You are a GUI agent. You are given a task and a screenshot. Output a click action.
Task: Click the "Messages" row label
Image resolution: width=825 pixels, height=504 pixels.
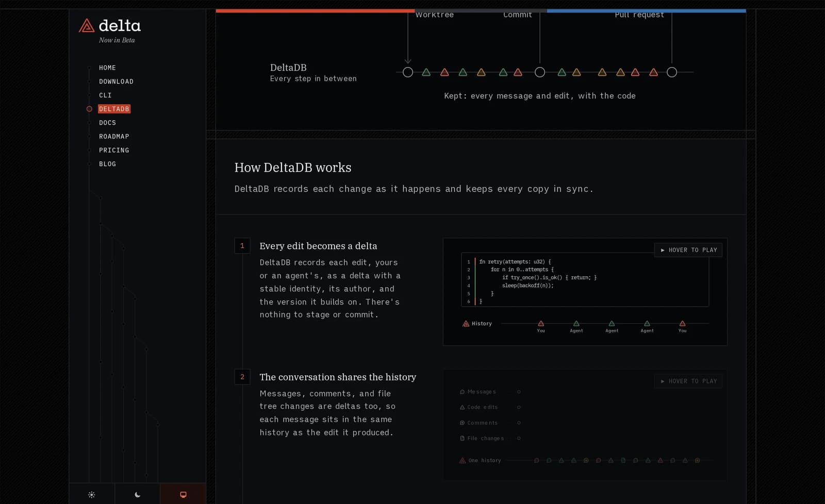click(482, 392)
